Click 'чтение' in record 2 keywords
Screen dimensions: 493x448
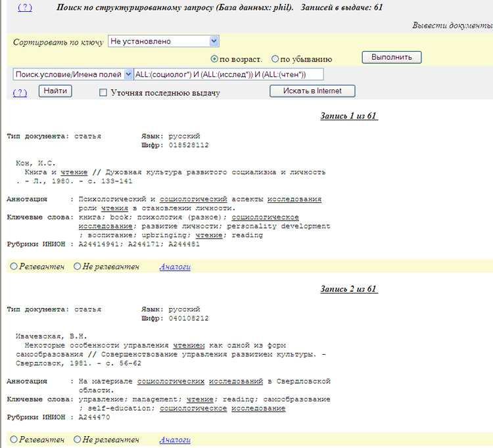[x=200, y=399]
